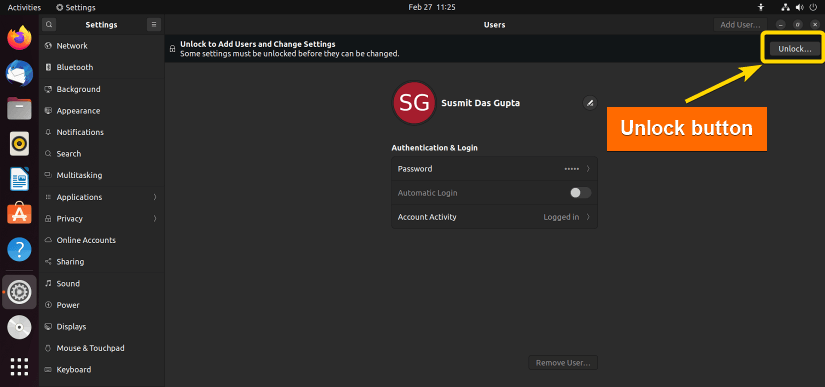Click the Add User... button

click(x=740, y=24)
